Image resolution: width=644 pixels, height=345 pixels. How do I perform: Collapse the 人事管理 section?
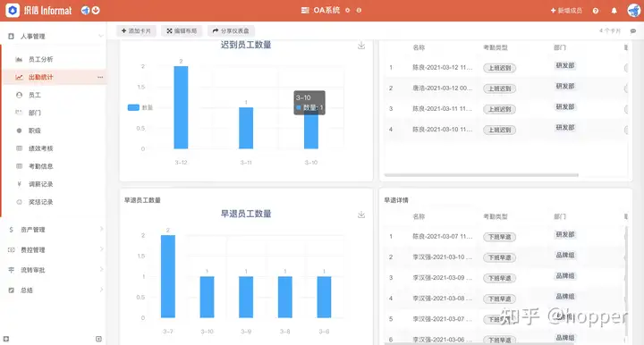[100, 37]
